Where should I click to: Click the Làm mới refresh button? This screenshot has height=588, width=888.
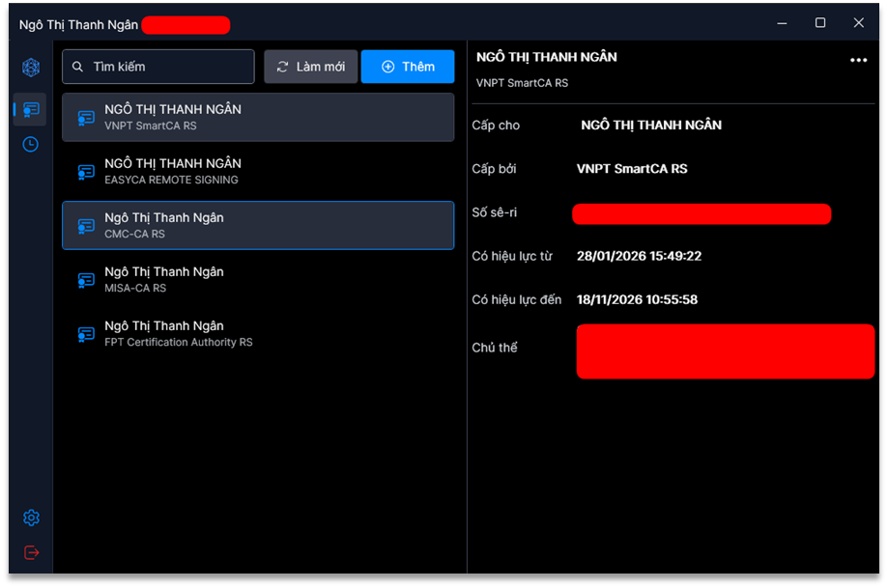(x=311, y=67)
